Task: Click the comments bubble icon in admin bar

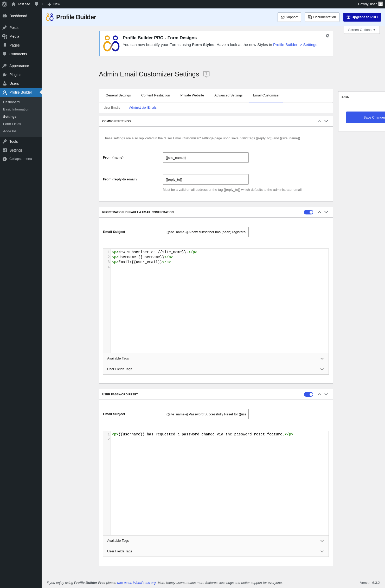Action: point(37,4)
